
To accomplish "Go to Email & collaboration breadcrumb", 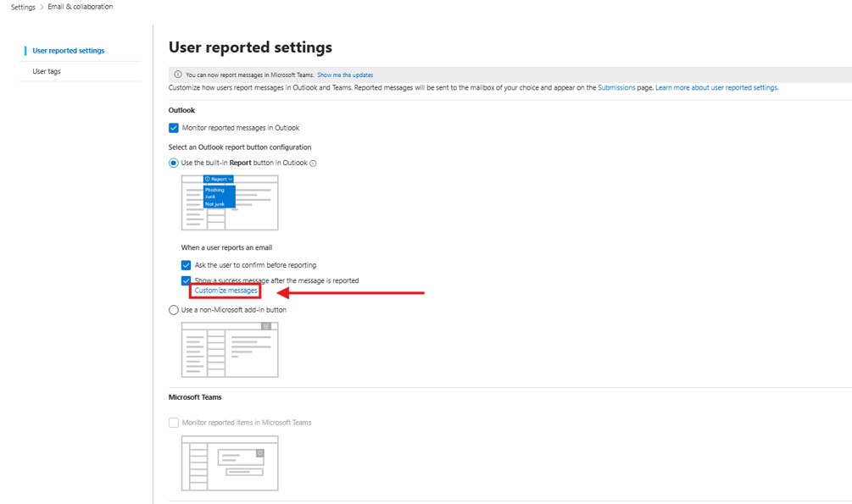I will (x=81, y=7).
